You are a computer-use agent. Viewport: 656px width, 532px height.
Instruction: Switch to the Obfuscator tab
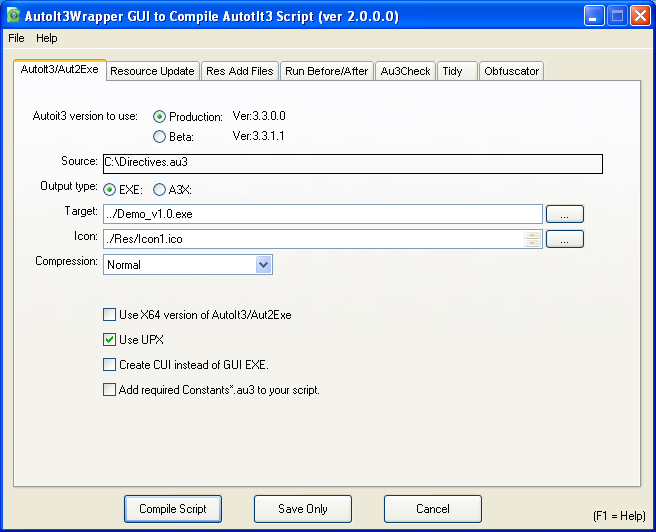click(x=511, y=71)
